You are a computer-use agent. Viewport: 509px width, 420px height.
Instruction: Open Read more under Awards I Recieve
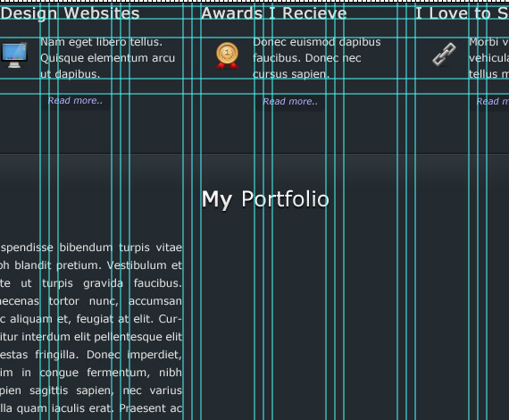[290, 101]
